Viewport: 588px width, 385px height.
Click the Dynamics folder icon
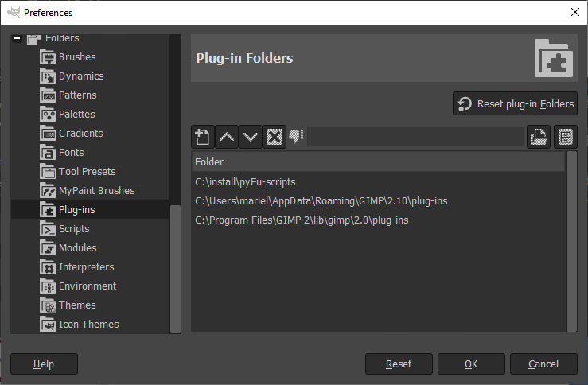tap(48, 76)
